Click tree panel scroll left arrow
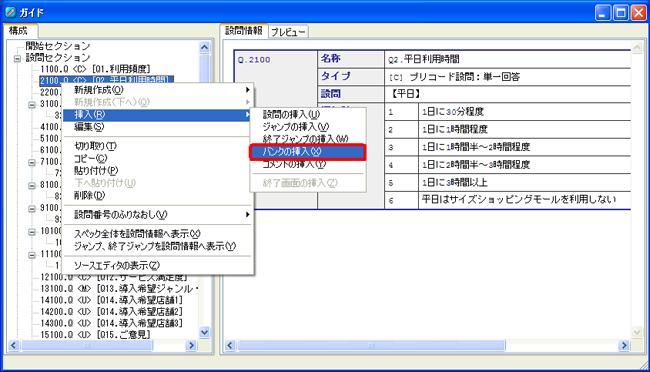This screenshot has height=372, width=650. tap(14, 345)
